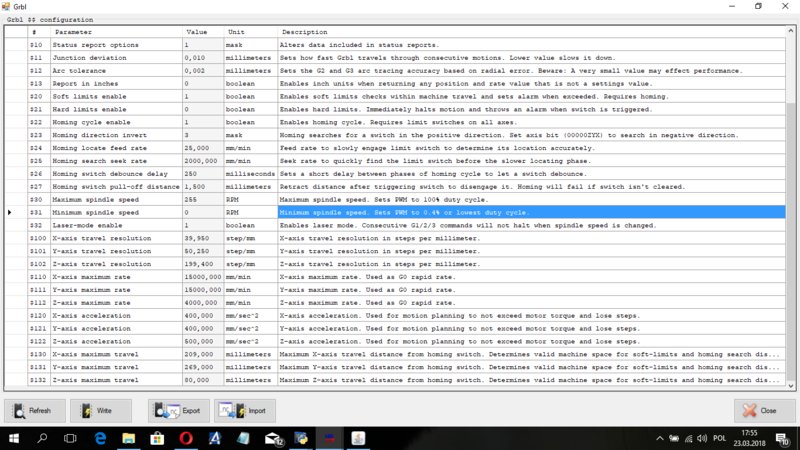Viewport: 800px width, 450px height.
Task: Click the scroll-up arrow of the table scrollbar
Action: click(x=790, y=31)
